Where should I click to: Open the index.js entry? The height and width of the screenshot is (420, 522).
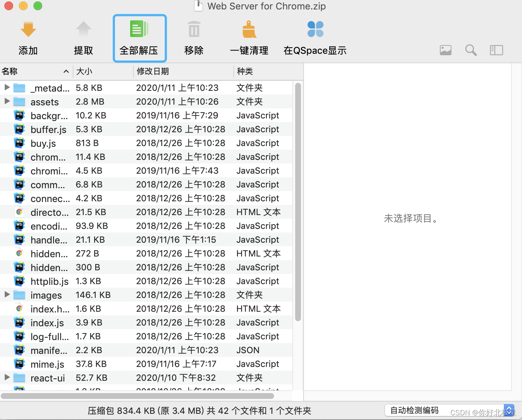(x=47, y=322)
